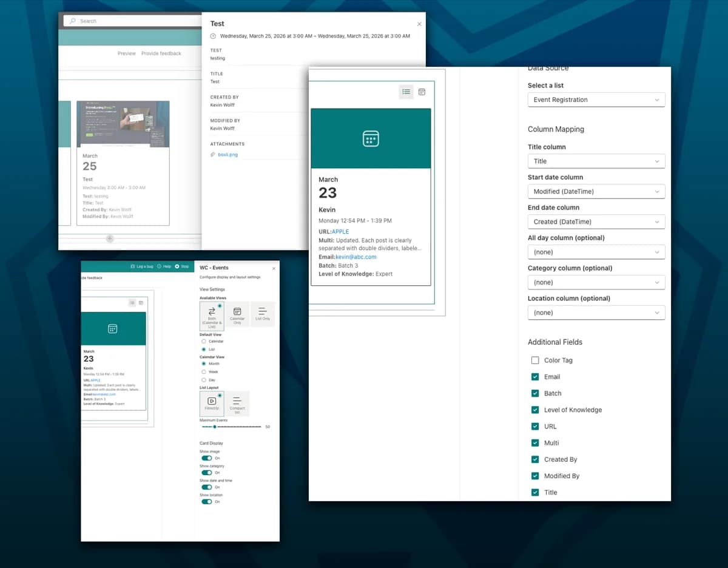
Task: Toggle the Show date and time switch
Action: tap(207, 487)
